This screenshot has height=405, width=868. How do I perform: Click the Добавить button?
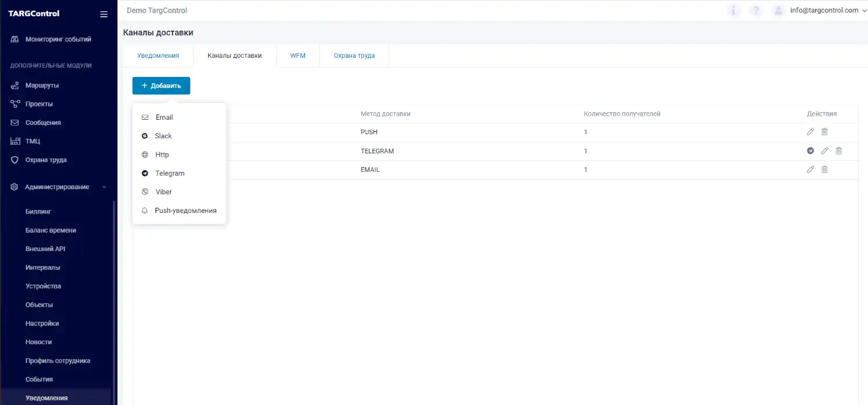point(161,86)
